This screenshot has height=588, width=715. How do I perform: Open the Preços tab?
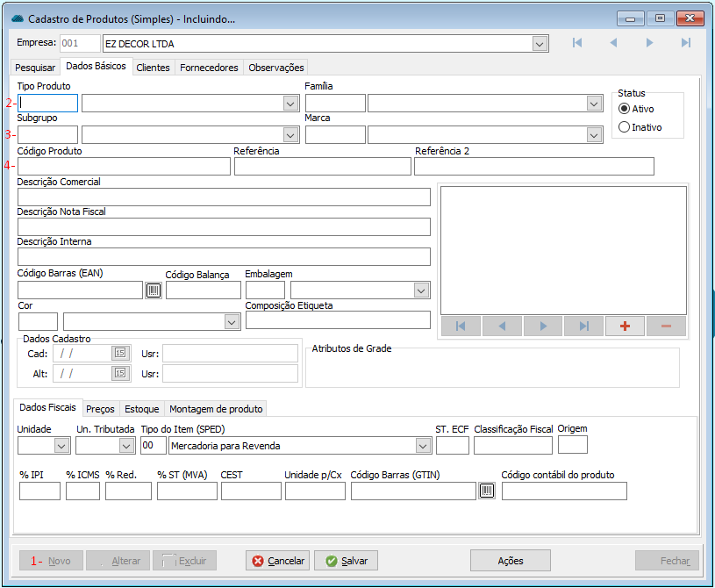(x=100, y=409)
